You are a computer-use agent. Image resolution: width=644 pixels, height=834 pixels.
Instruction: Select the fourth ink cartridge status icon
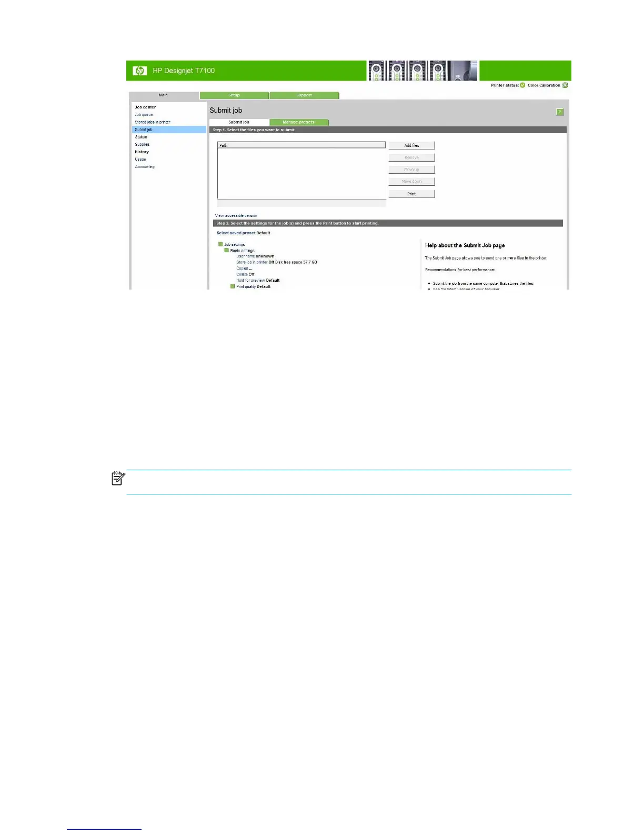point(438,71)
